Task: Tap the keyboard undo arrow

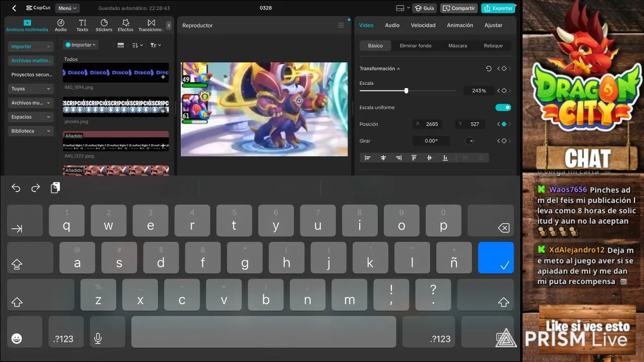Action: [16, 188]
